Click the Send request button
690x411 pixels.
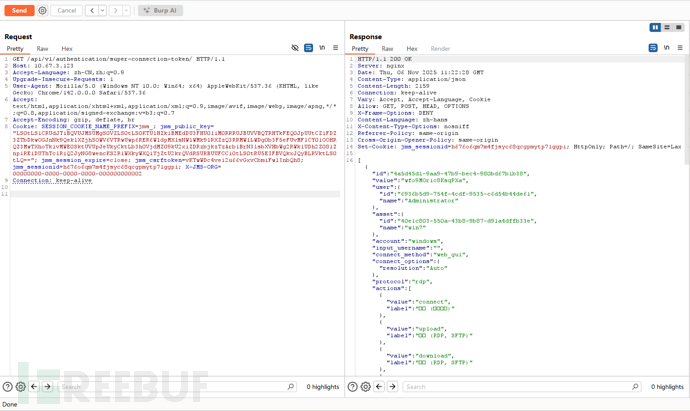pyautogui.click(x=19, y=10)
